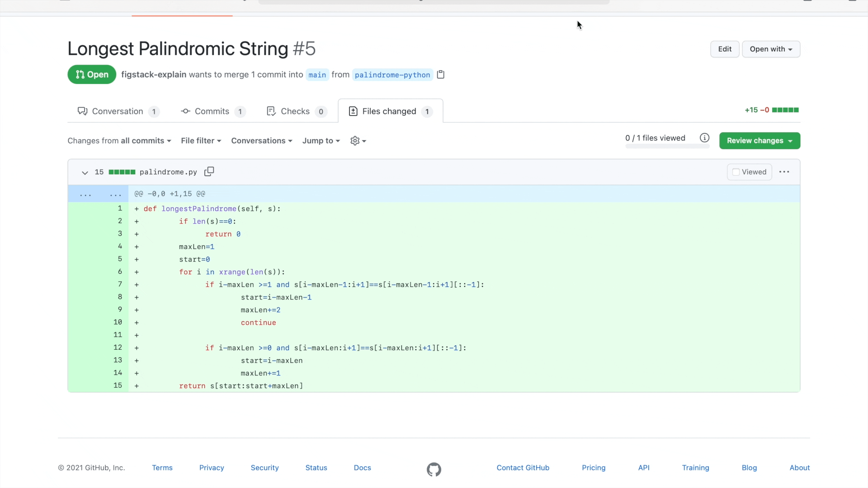
Task: Copy the branch name to clipboard
Action: 440,74
